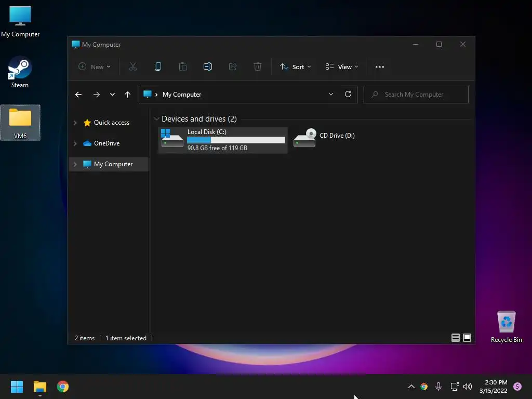The width and height of the screenshot is (532, 399).
Task: Refresh the My Computer view
Action: [x=348, y=95]
